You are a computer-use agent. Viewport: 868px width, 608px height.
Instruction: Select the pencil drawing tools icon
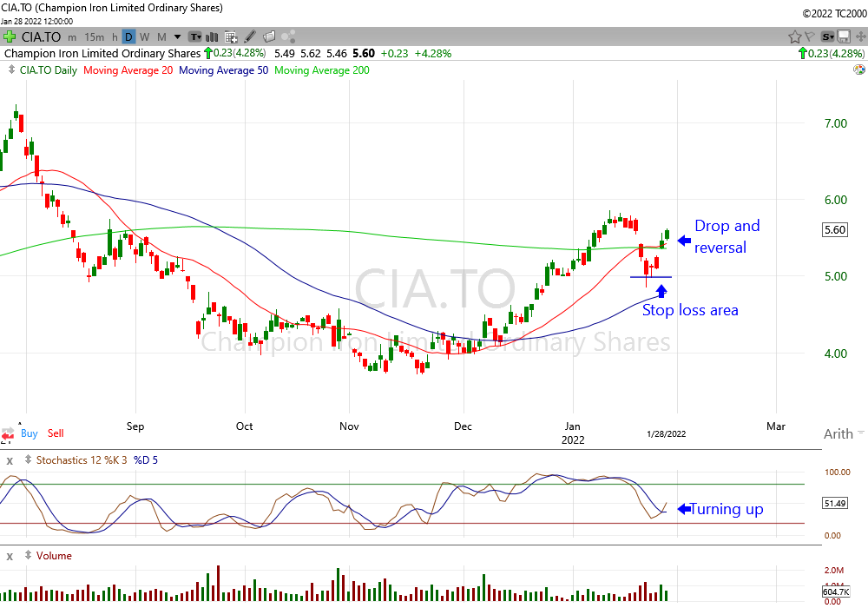click(250, 37)
